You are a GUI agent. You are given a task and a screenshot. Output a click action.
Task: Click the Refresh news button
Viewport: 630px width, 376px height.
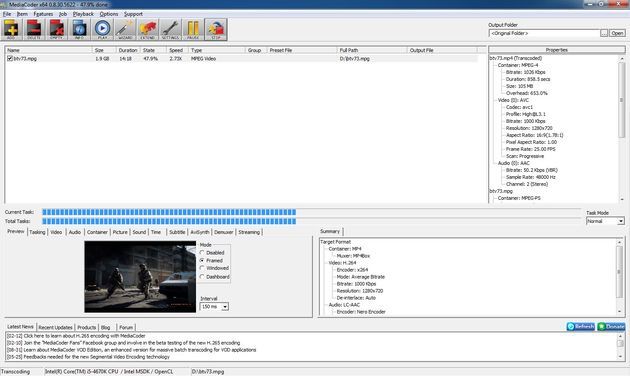click(581, 327)
